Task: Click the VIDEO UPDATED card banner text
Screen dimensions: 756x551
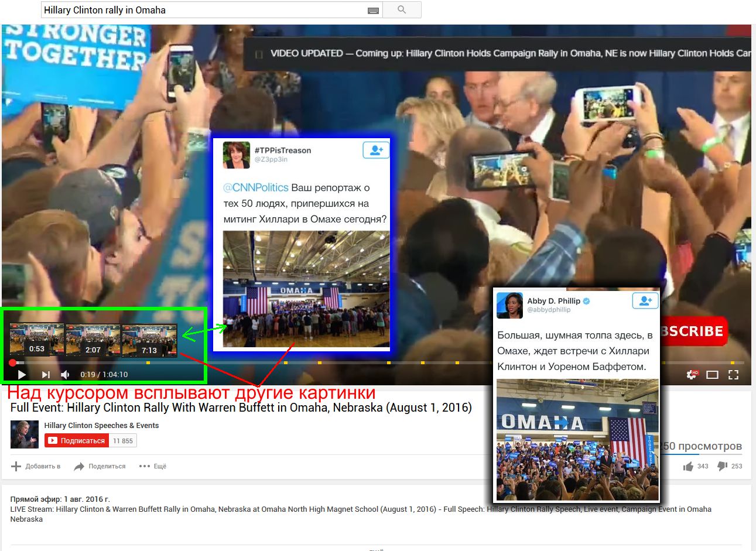Action: pyautogui.click(x=510, y=53)
